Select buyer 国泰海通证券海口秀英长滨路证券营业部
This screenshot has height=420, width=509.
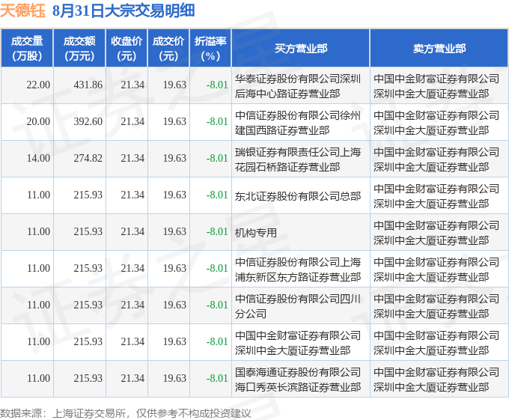pyautogui.click(x=298, y=380)
